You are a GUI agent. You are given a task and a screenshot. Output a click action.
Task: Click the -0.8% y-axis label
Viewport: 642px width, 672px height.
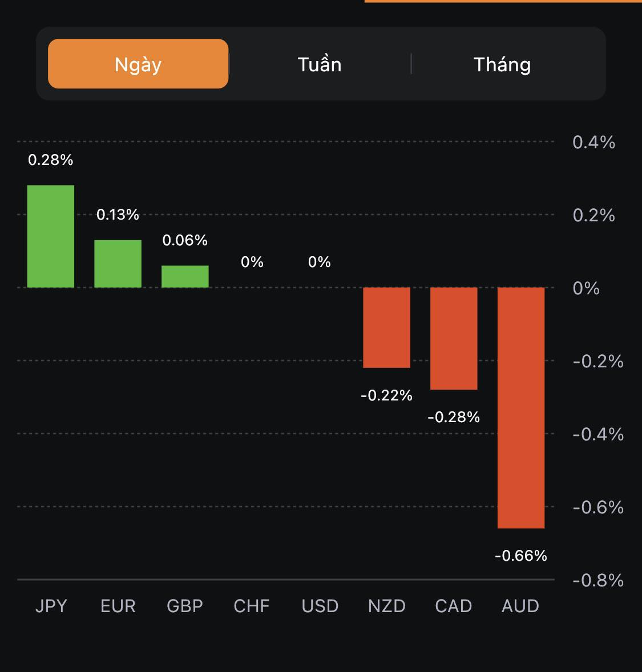point(598,580)
